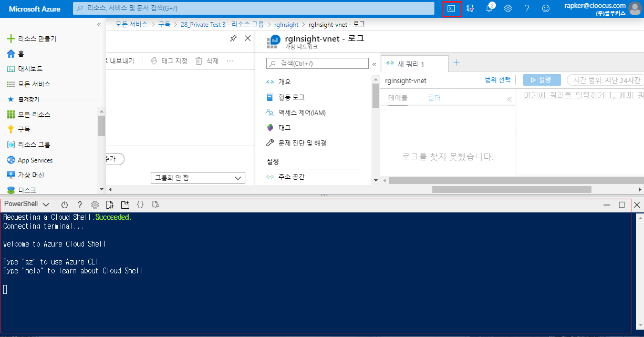
Task: Run the query with 실행 button
Action: pos(542,80)
